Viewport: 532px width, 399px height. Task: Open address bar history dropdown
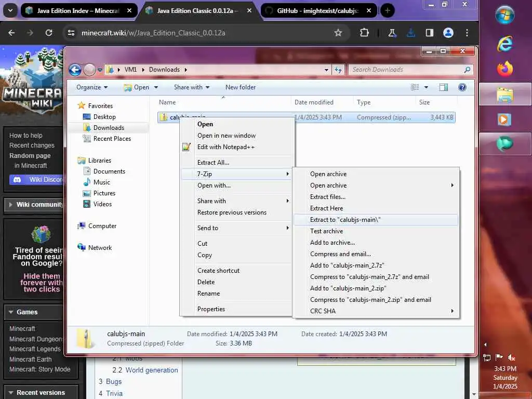[x=326, y=70]
